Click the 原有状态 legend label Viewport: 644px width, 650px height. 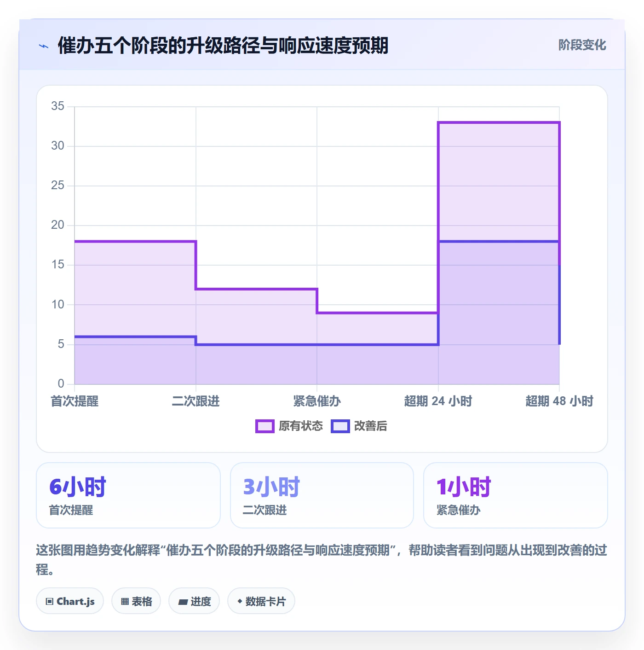click(x=301, y=426)
